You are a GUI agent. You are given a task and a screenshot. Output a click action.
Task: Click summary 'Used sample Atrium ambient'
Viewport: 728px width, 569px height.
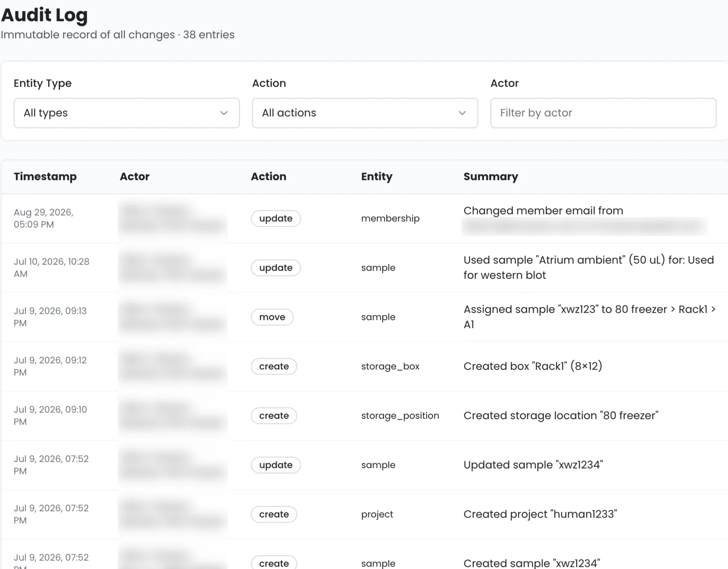[x=589, y=267]
